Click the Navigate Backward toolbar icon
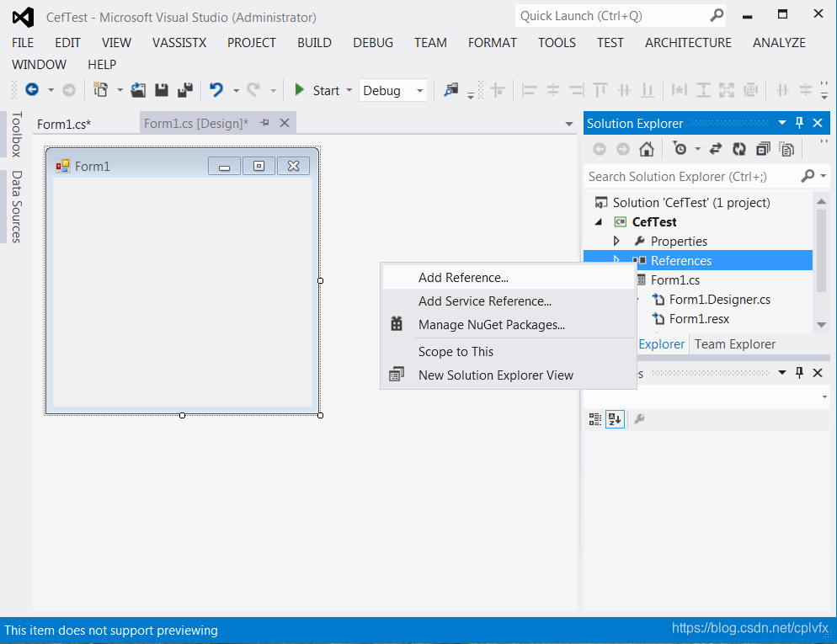The height and width of the screenshot is (644, 837). point(32,90)
